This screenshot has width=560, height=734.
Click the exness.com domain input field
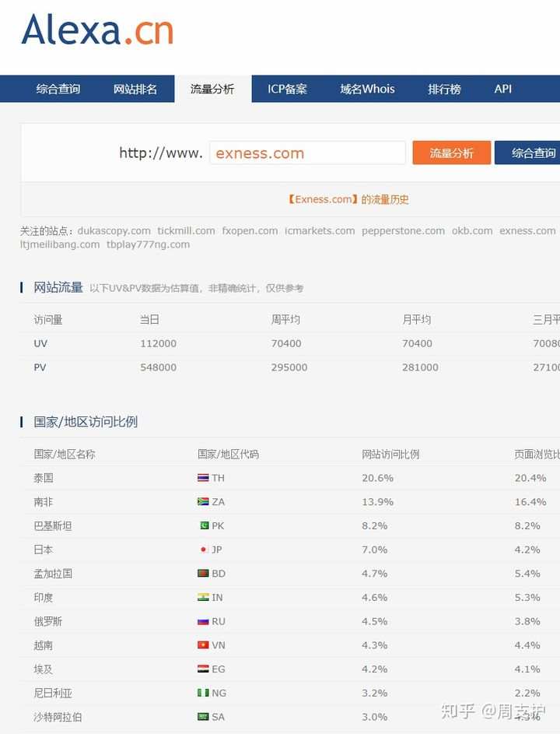pyautogui.click(x=307, y=153)
